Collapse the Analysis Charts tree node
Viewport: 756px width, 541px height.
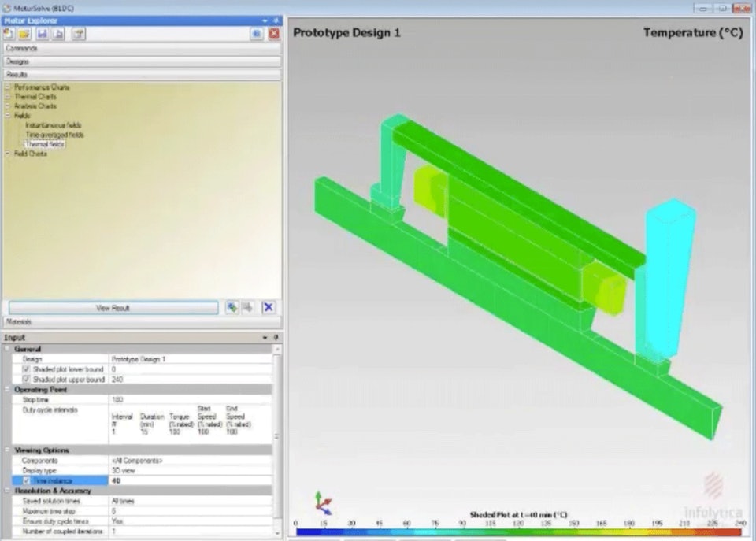click(8, 106)
